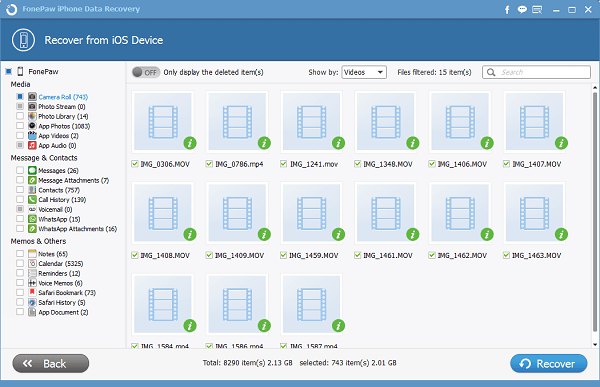
Task: Click the Back button
Action: tap(51, 363)
